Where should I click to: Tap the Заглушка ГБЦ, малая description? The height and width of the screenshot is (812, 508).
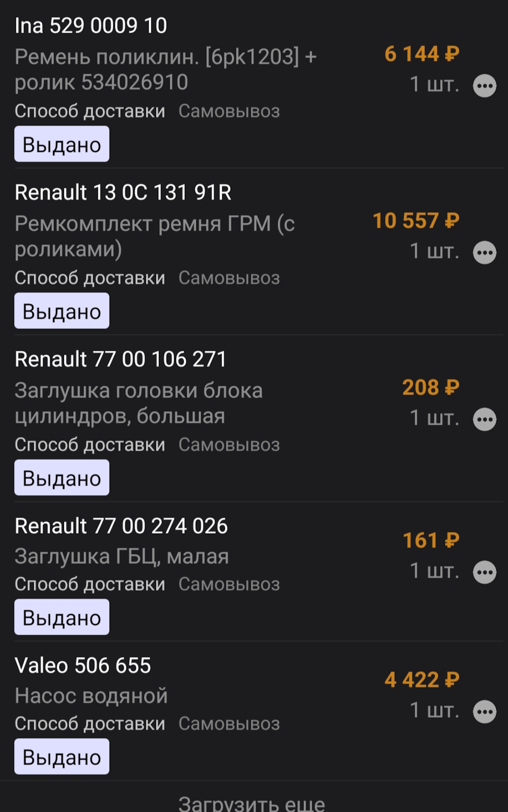[x=122, y=556]
